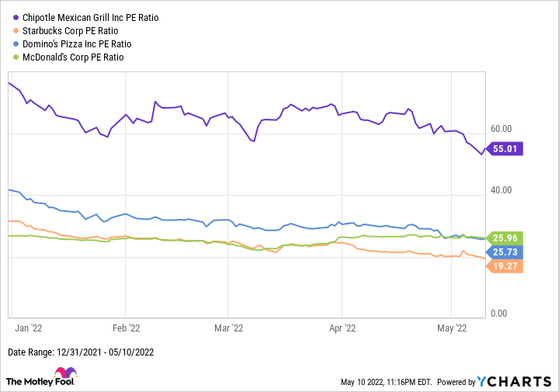Click the green 25.96 value tag
Image resolution: width=559 pixels, height=392 pixels.
click(x=505, y=238)
